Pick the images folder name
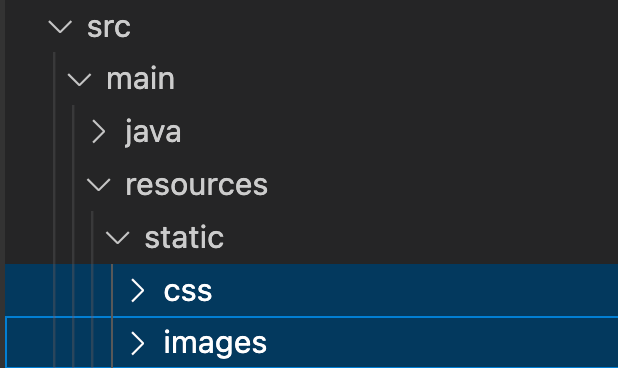Screen dimensions: 618x368 point(215,343)
